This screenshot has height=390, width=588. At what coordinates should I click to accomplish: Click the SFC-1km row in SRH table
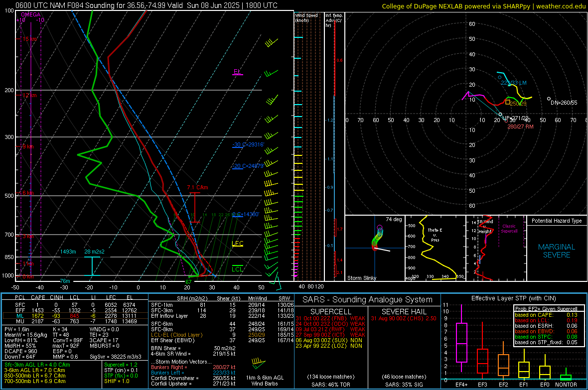pos(222,305)
